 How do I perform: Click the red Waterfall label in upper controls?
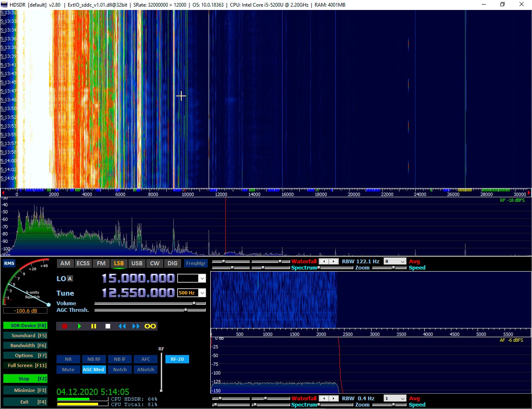304,262
